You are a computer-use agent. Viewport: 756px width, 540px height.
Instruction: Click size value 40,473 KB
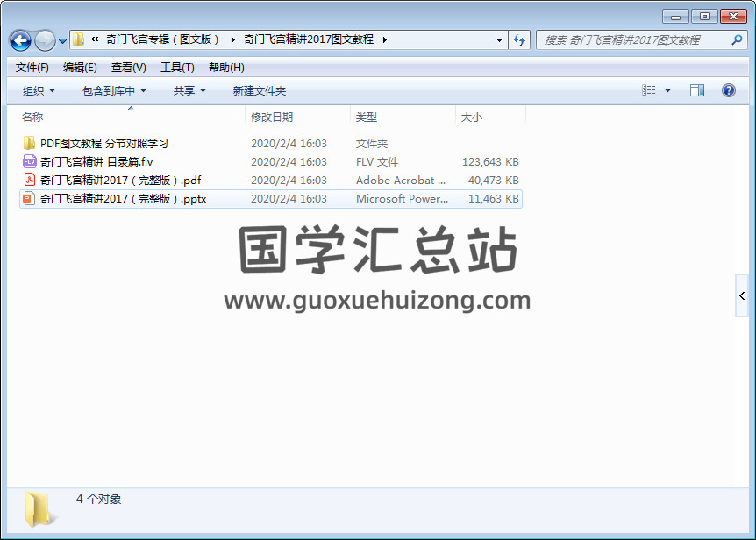point(493,181)
